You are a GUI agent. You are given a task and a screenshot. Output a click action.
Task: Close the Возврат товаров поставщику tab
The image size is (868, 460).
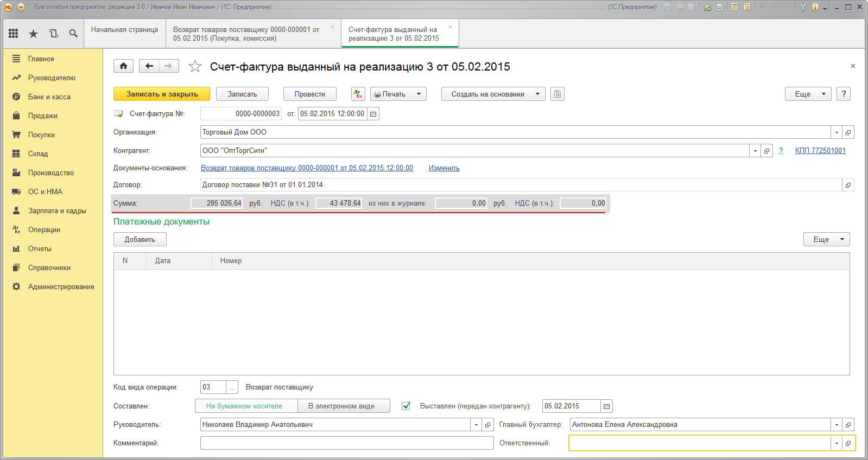[333, 27]
